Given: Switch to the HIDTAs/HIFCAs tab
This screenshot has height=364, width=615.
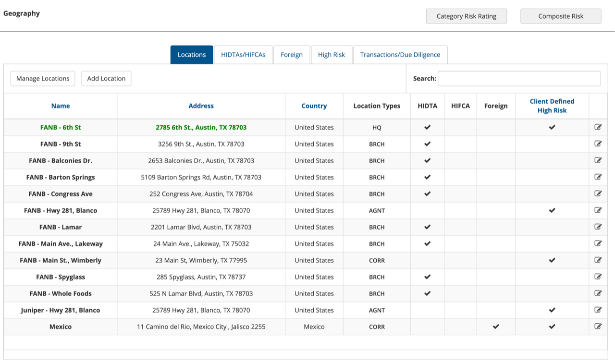Looking at the screenshot, I should (x=243, y=54).
